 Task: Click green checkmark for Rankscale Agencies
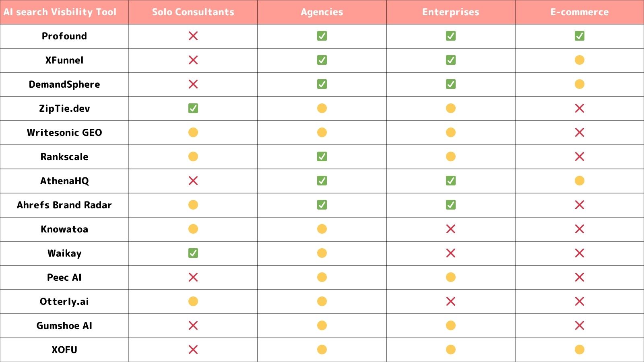(322, 156)
